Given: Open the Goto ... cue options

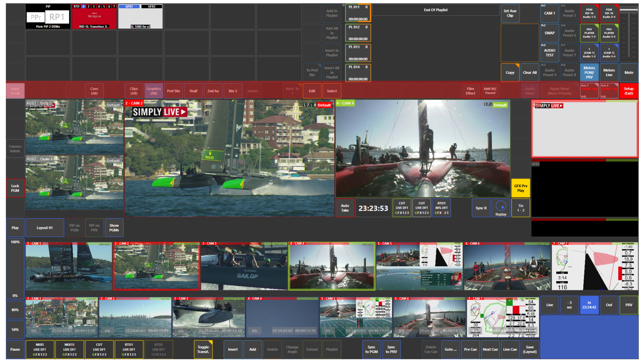Looking at the screenshot, I should coord(450,349).
